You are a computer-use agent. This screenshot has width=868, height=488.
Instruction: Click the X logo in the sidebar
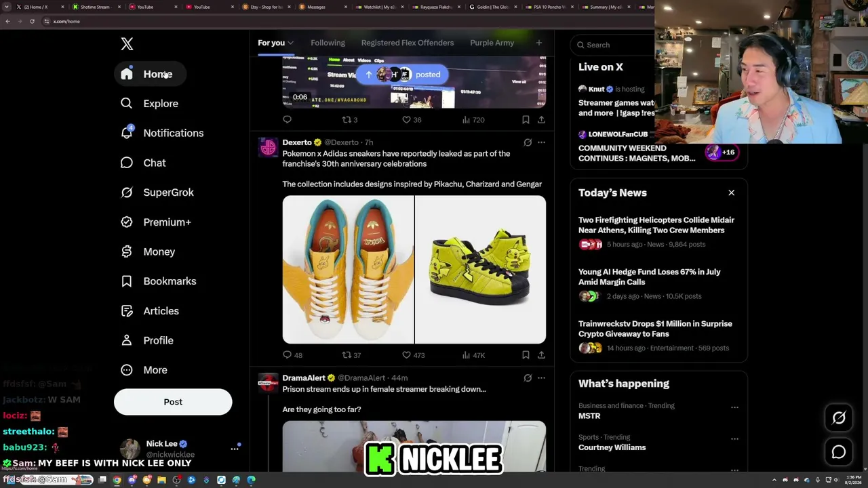point(127,44)
